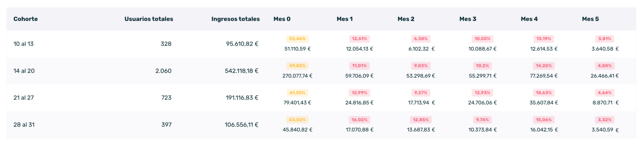Viewport: 644px width, 148px height.
Task: Click the Ingresos totales column header
Action: pyautogui.click(x=235, y=19)
